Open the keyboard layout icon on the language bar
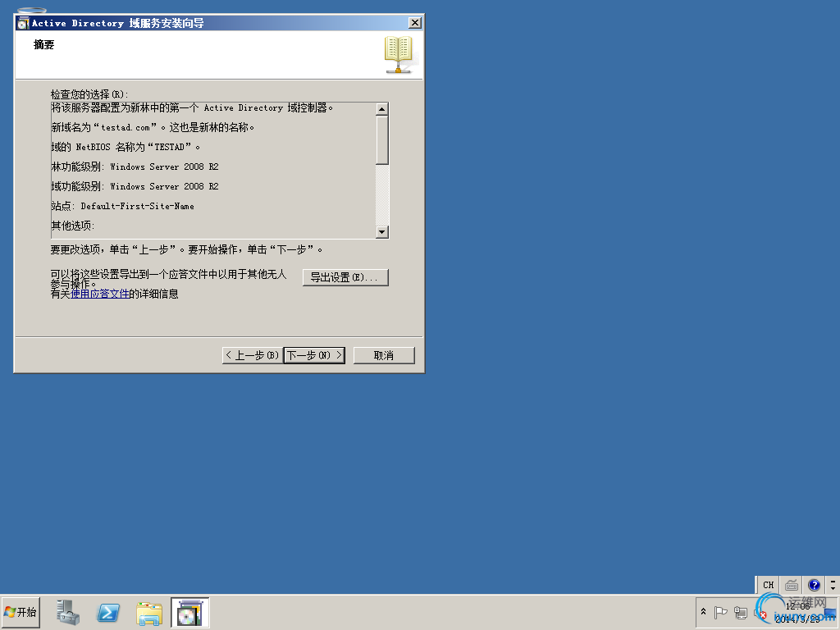The image size is (840, 630). 791,585
